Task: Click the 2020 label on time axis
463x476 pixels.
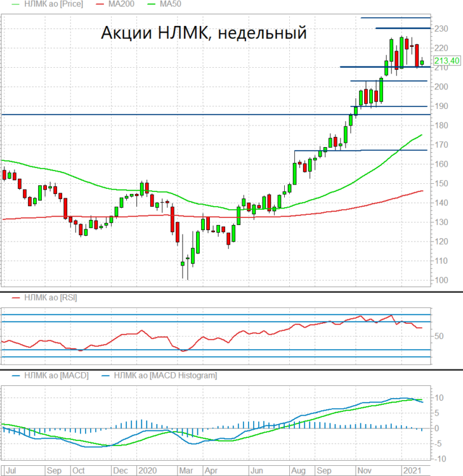Action: (x=147, y=470)
